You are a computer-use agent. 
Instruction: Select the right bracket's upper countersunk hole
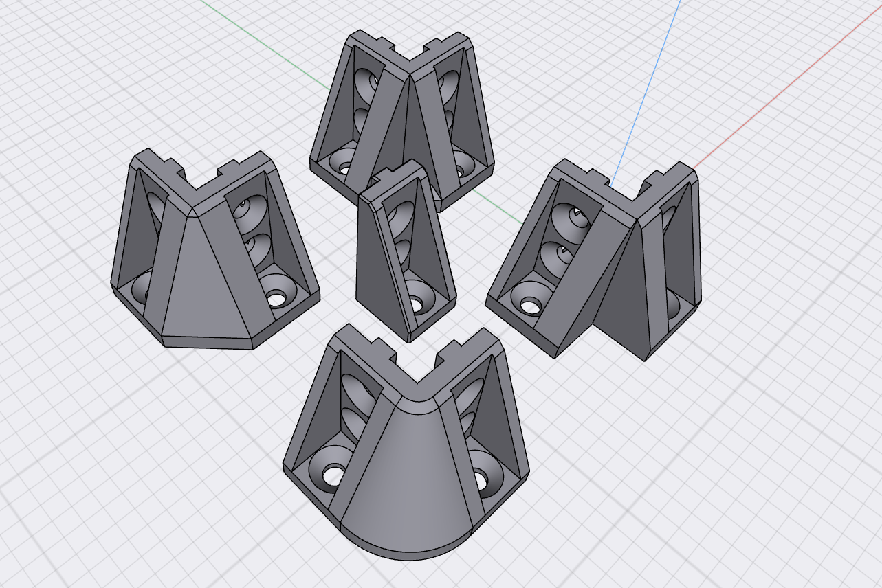coord(571,218)
